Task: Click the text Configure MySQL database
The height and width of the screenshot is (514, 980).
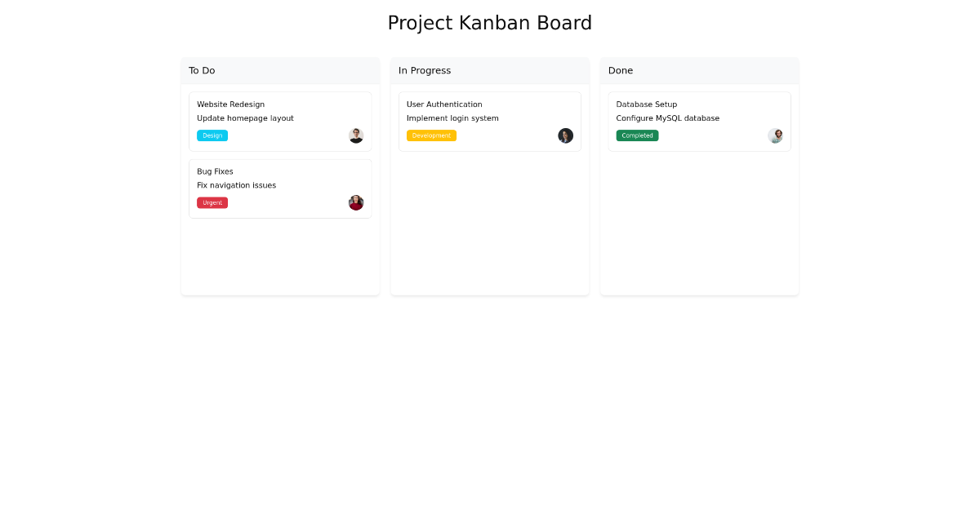Action: tap(667, 117)
